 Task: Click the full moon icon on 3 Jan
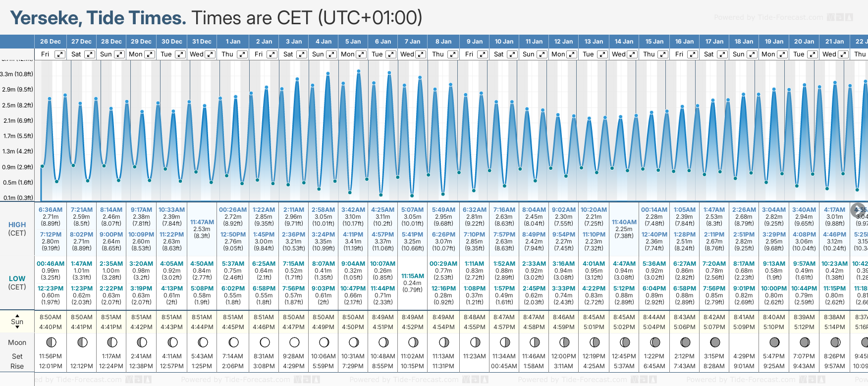click(294, 342)
